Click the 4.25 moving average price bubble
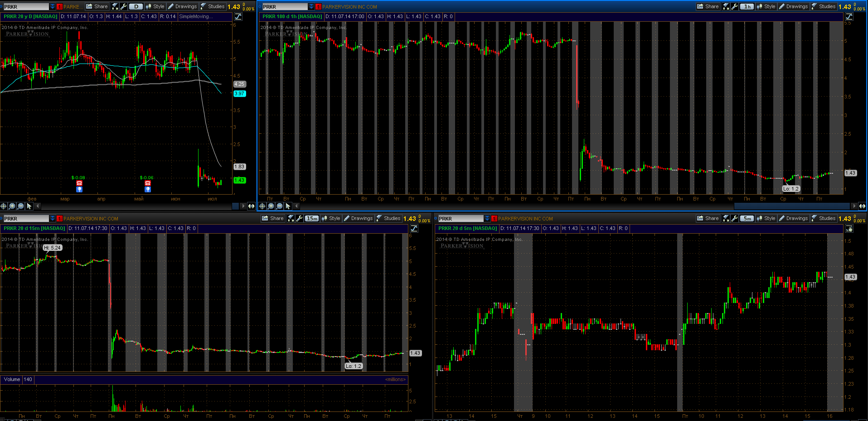The width and height of the screenshot is (868, 421). click(x=239, y=84)
